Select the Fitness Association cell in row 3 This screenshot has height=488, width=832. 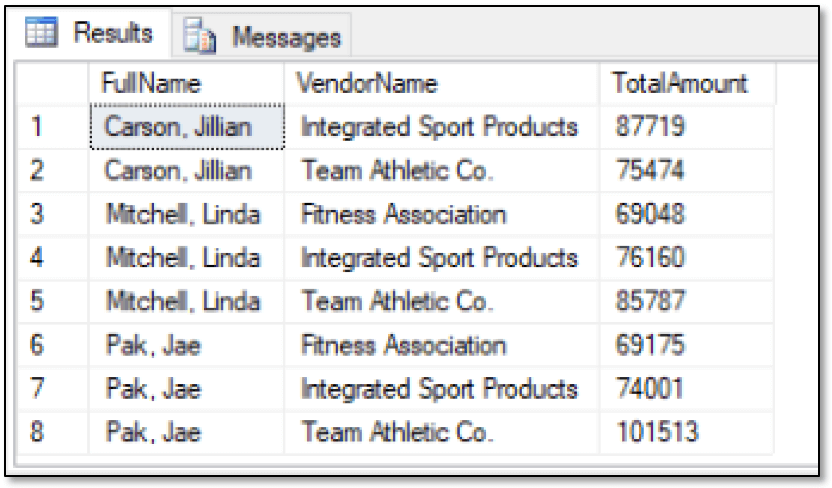pyautogui.click(x=442, y=214)
